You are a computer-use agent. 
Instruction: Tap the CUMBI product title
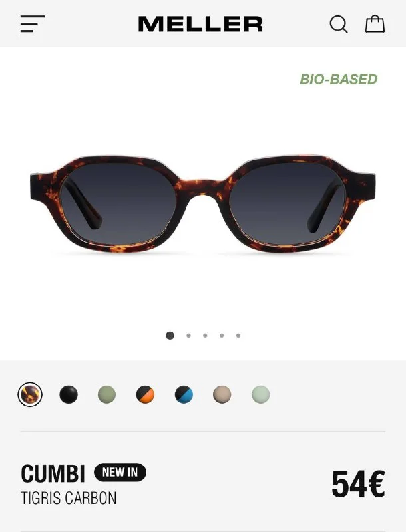[x=53, y=473]
